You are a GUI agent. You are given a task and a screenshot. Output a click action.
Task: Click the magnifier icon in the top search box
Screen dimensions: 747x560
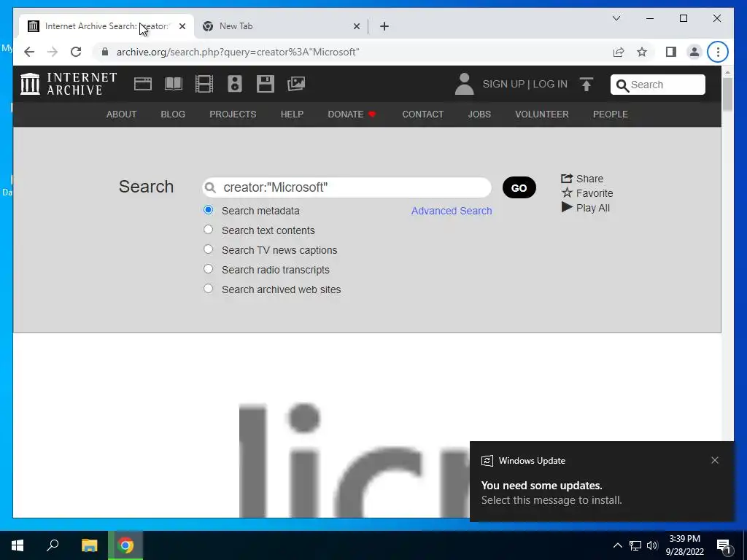click(x=622, y=85)
